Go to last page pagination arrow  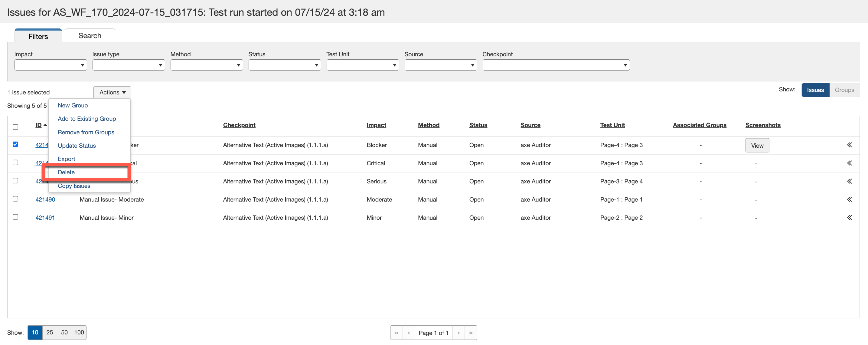click(471, 333)
